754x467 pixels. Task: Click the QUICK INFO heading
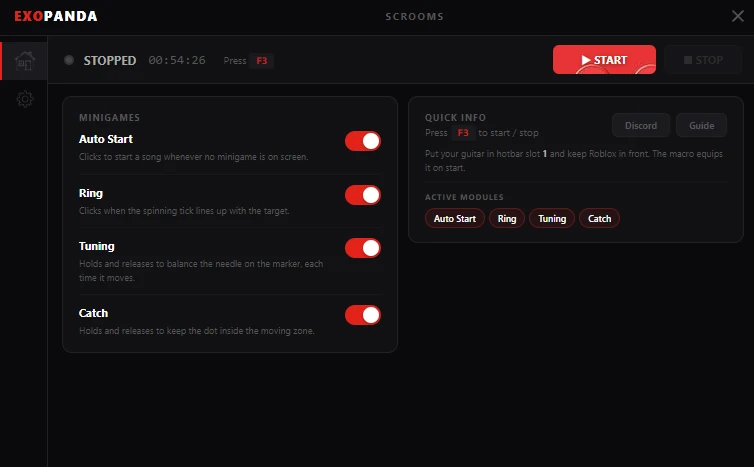pos(455,117)
